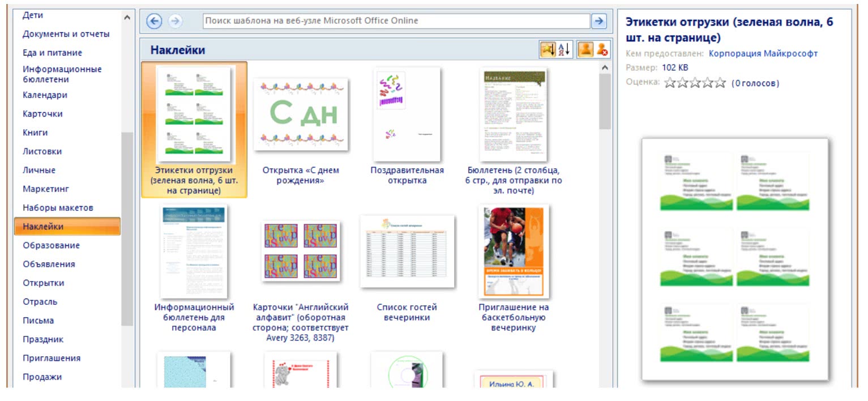
Task: Hide community templates (person with red X)
Action: pyautogui.click(x=602, y=50)
